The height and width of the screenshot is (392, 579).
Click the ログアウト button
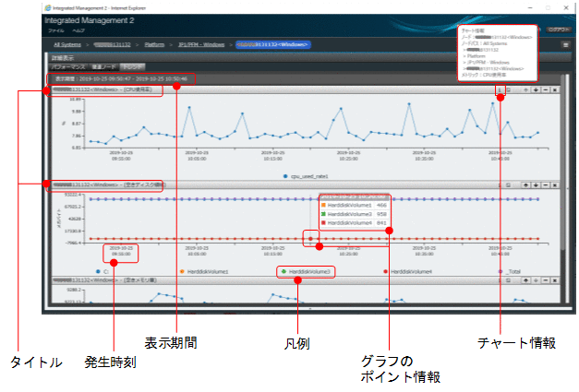point(559,30)
